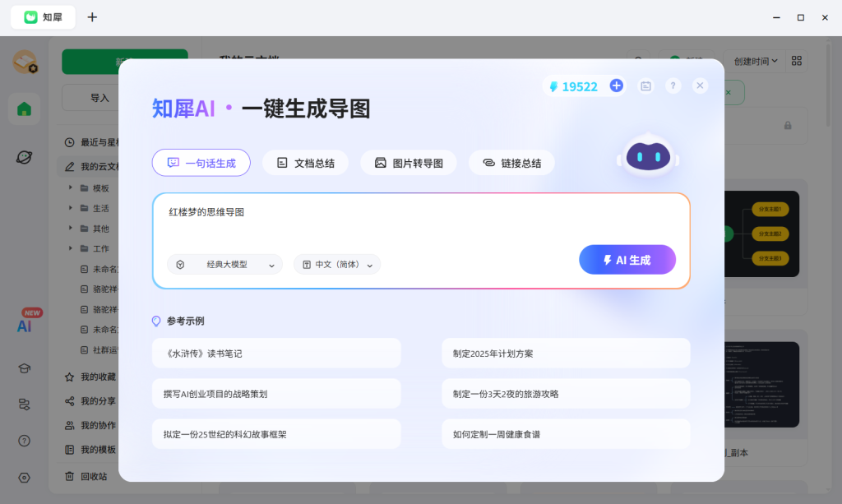Close the 知犀AI dialog

[x=700, y=86]
